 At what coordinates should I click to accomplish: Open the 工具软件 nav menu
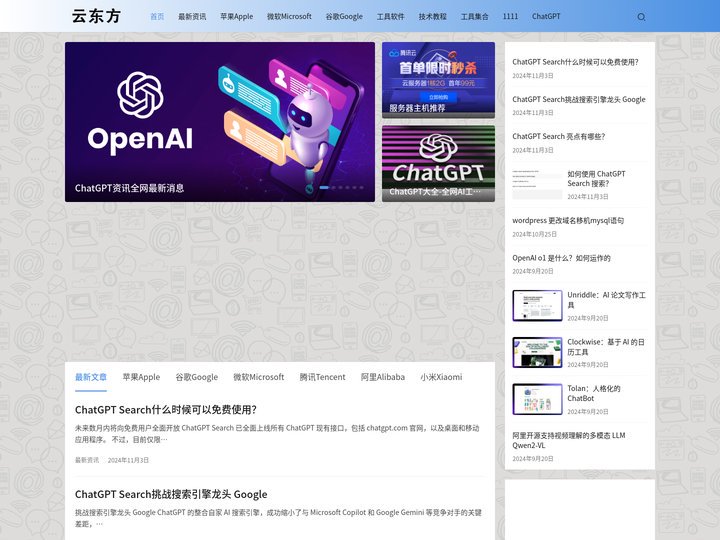(x=390, y=17)
